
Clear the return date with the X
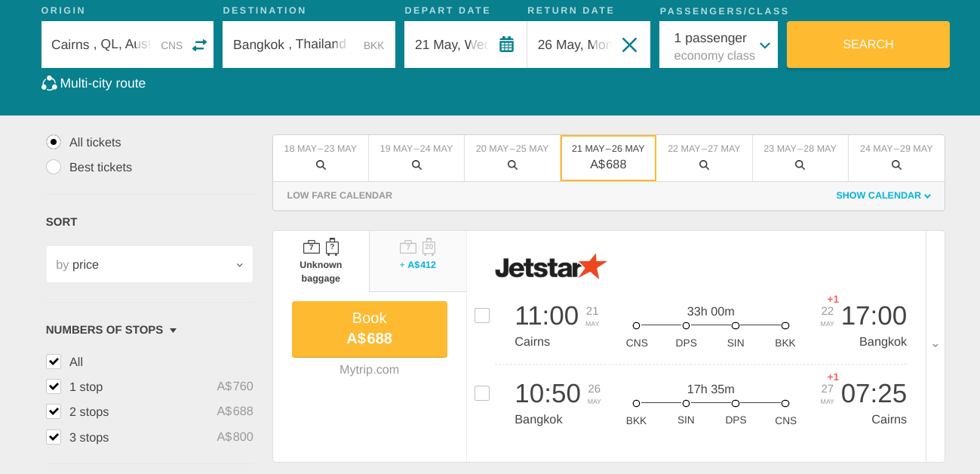629,45
